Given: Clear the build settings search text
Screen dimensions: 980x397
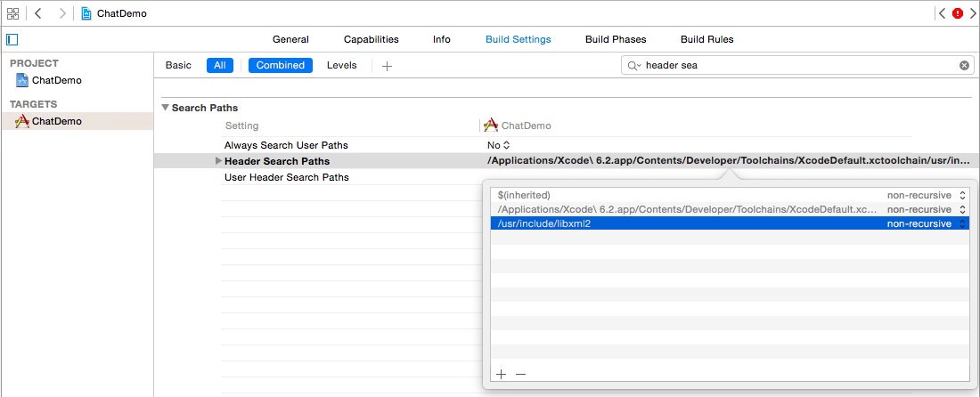Looking at the screenshot, I should point(964,65).
